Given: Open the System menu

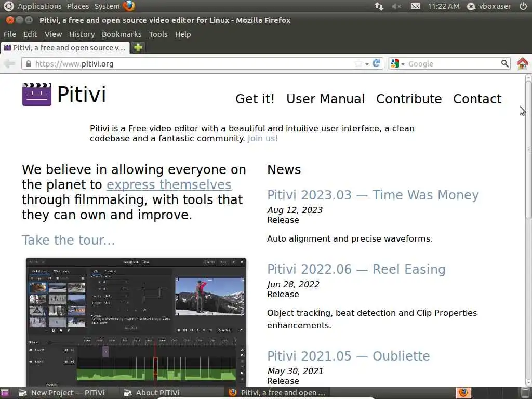Looking at the screenshot, I should tap(107, 6).
